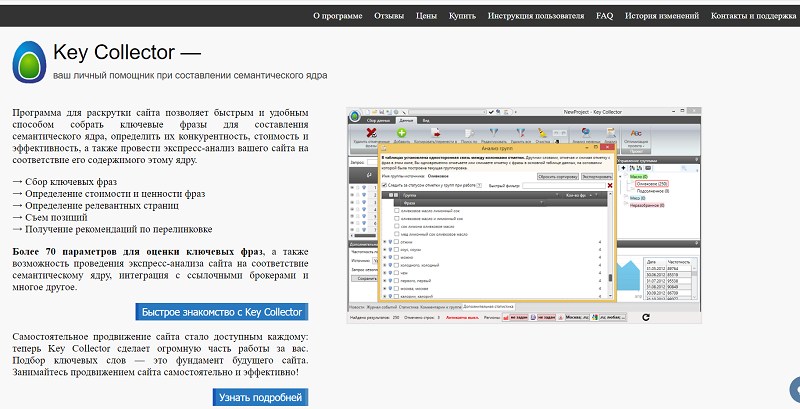Screen dimensions: 800x409
Task: Click the 'Москва' region status bar button
Action: pyautogui.click(x=578, y=317)
